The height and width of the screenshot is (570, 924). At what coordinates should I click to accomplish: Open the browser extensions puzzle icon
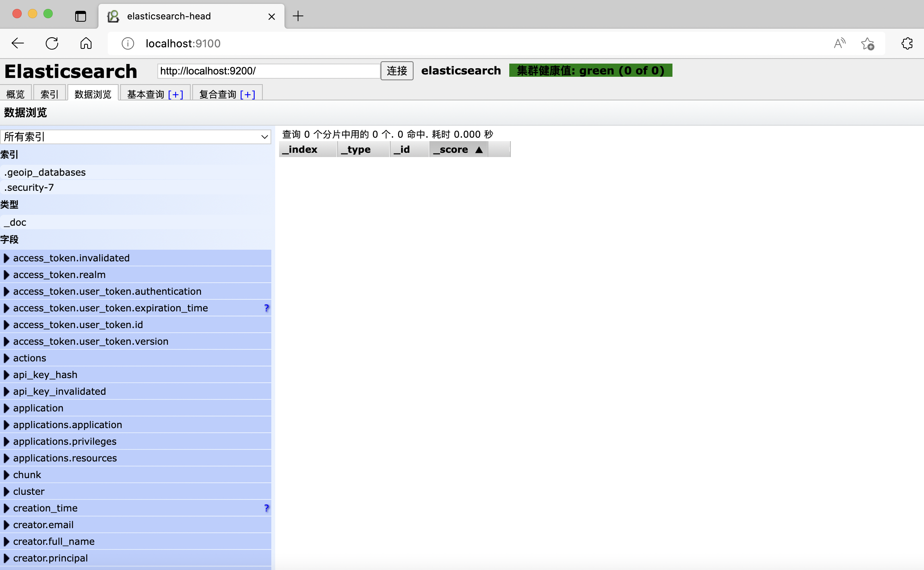(x=907, y=43)
